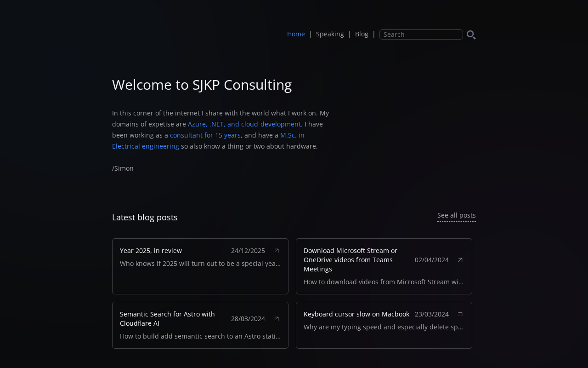Follow the Azure, .NET, and cloud-development link
The height and width of the screenshot is (368, 588).
pos(244,124)
